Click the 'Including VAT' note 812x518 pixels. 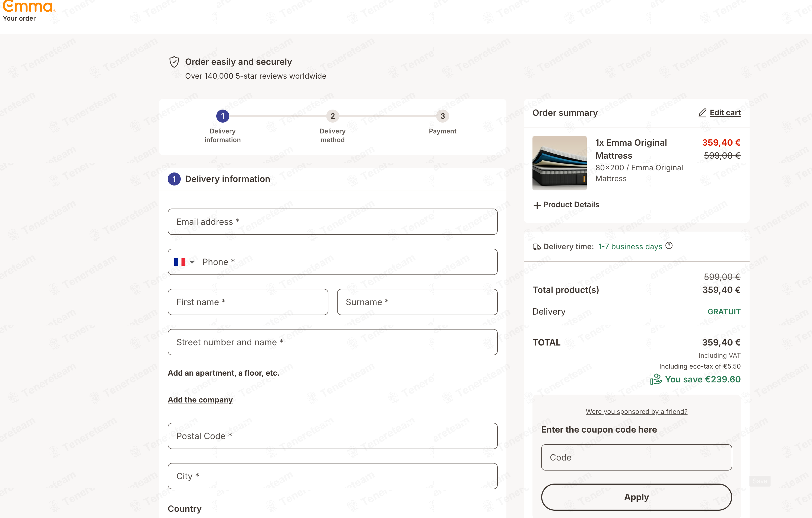720,356
